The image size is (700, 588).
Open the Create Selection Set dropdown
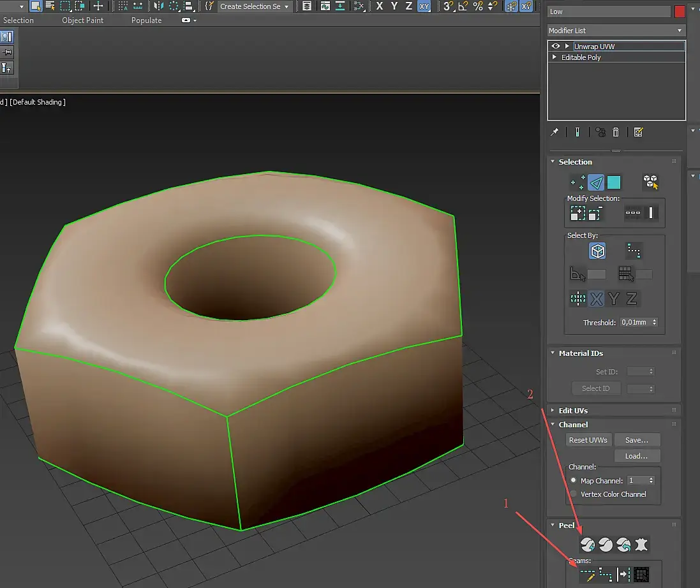(x=255, y=6)
